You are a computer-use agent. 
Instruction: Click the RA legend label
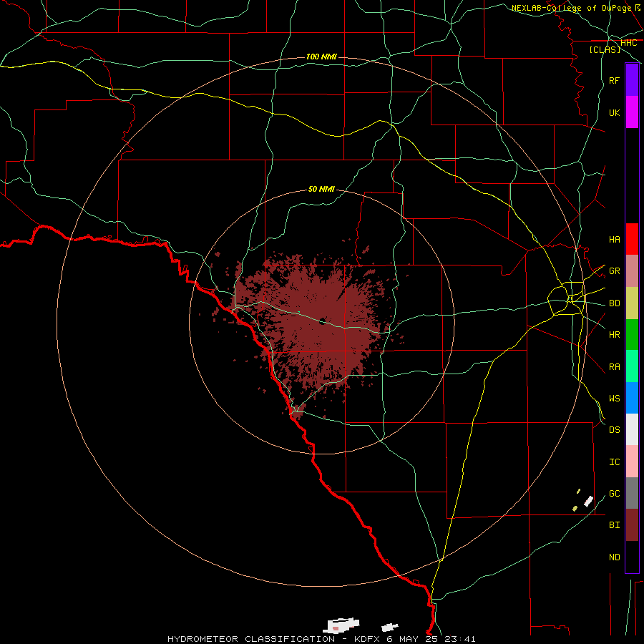[614, 367]
